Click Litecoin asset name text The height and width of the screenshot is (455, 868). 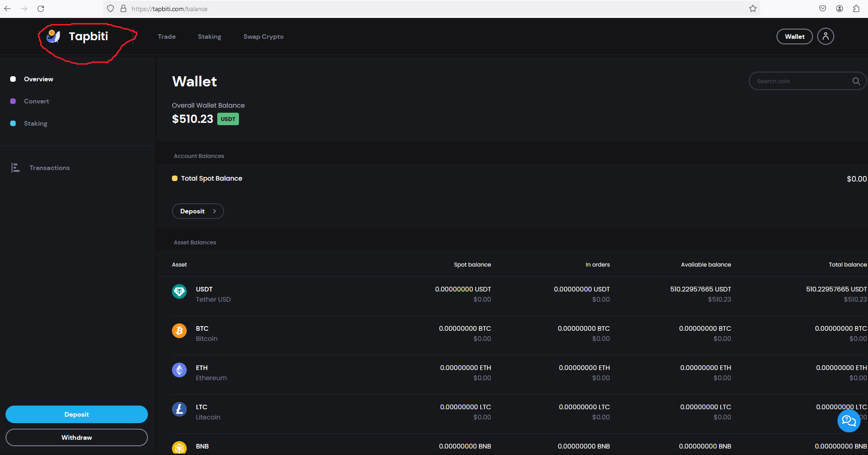208,417
